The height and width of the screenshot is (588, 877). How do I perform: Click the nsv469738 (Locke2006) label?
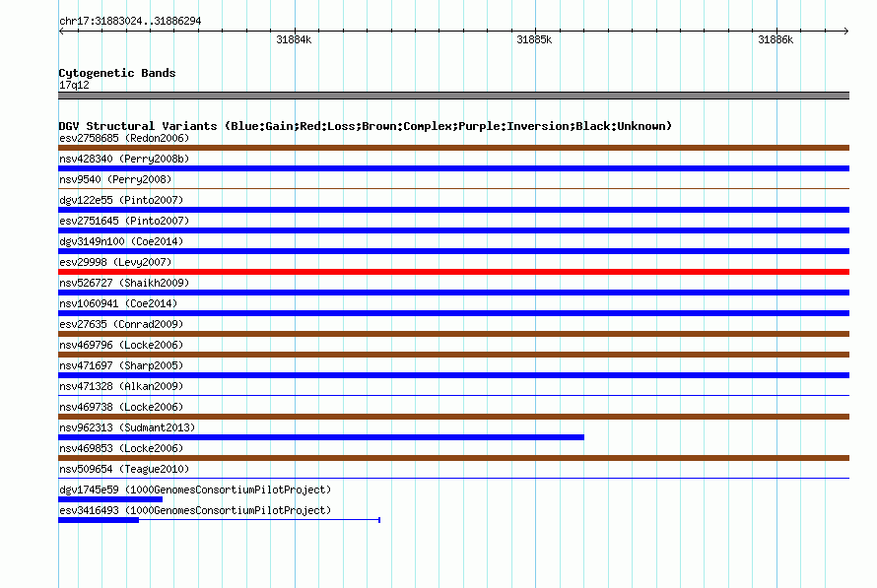[x=121, y=407]
